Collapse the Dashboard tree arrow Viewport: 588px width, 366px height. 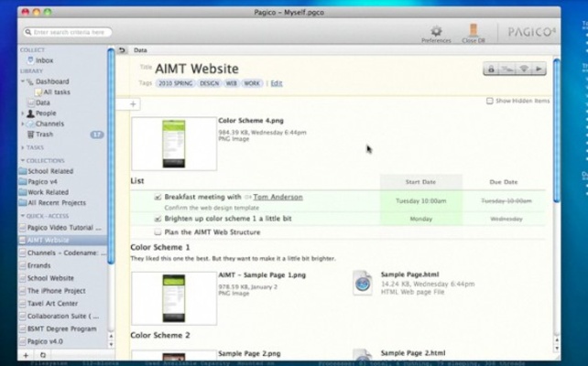(x=23, y=81)
